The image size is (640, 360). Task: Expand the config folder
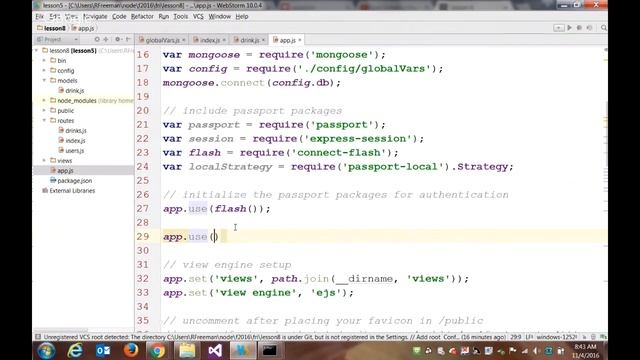click(x=44, y=71)
